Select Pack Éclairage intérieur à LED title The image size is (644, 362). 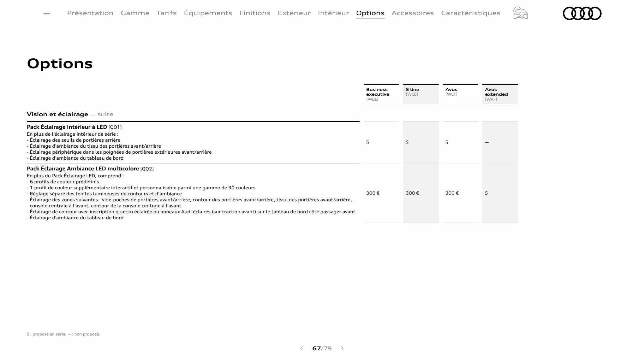pos(67,127)
